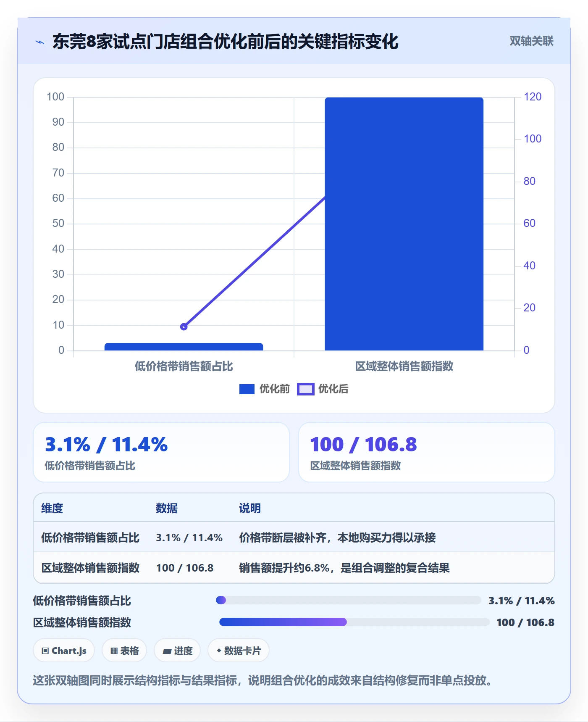Click the 双轴关联 label in header

click(531, 41)
